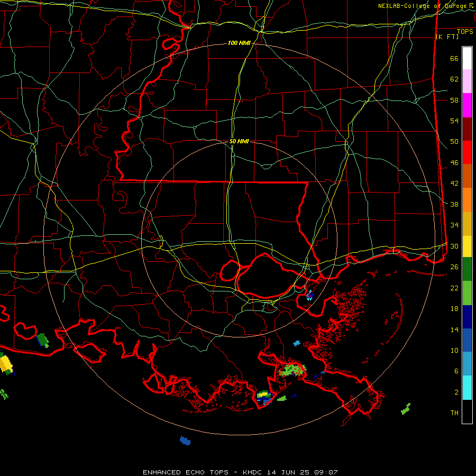Click the TOPS legend title

click(465, 31)
